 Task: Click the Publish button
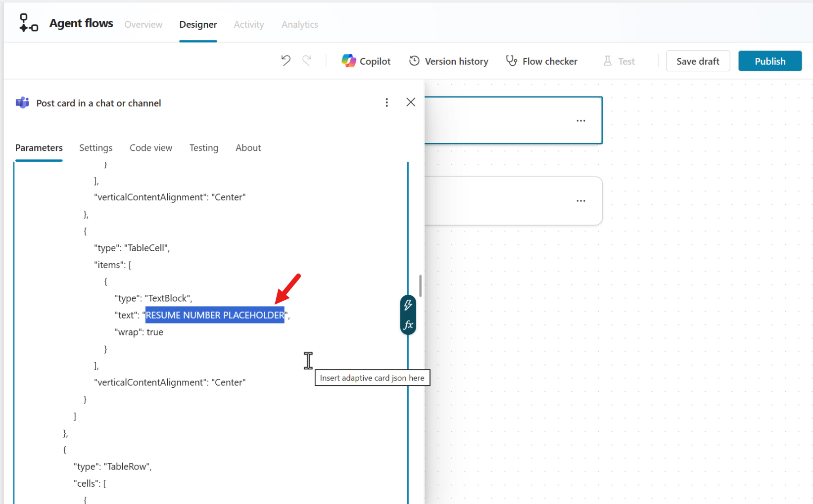pyautogui.click(x=769, y=61)
